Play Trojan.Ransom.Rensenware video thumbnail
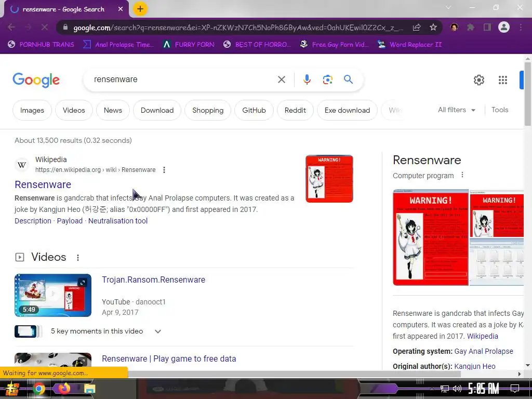Viewport: 532px width, 399px height. point(53,295)
